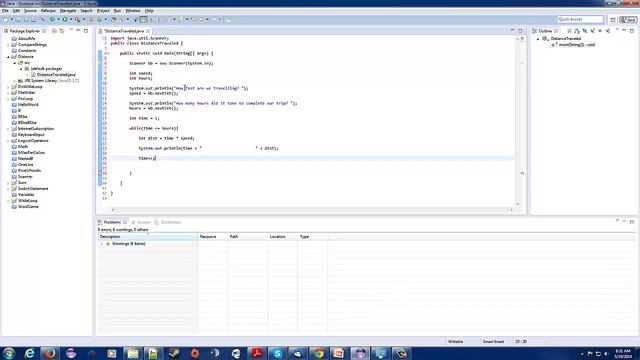640x360 pixels.
Task: Sort by the Location column header
Action: 282,237
